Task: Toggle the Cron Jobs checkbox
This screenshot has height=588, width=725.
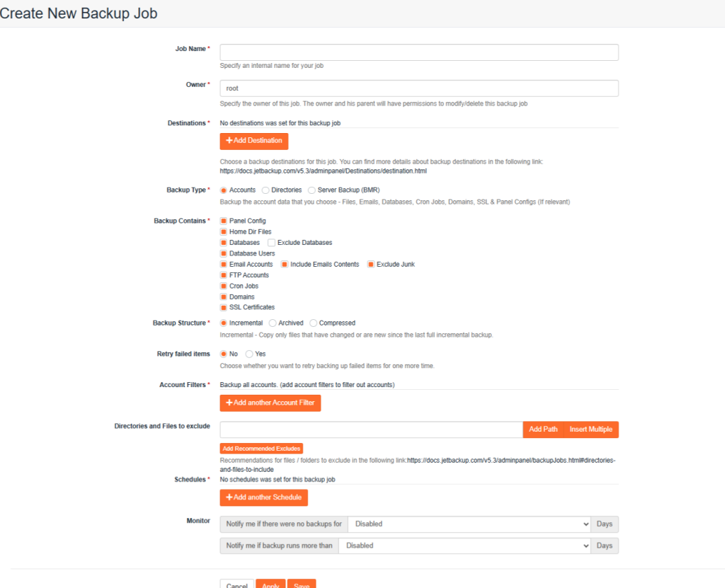Action: pyautogui.click(x=223, y=286)
